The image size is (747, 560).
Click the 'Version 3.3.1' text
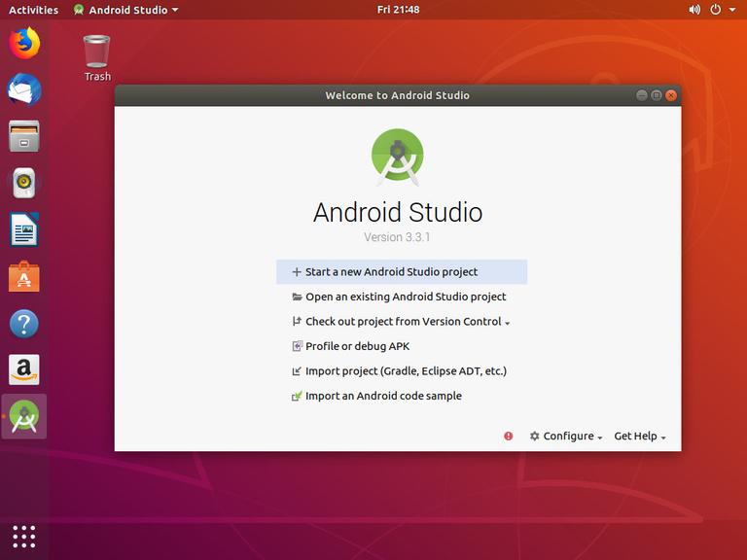point(397,237)
